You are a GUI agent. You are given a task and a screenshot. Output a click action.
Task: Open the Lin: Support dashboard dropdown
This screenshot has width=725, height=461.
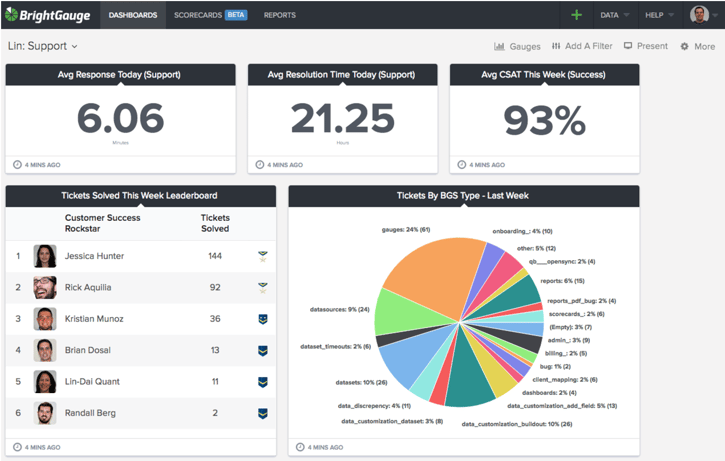click(43, 46)
